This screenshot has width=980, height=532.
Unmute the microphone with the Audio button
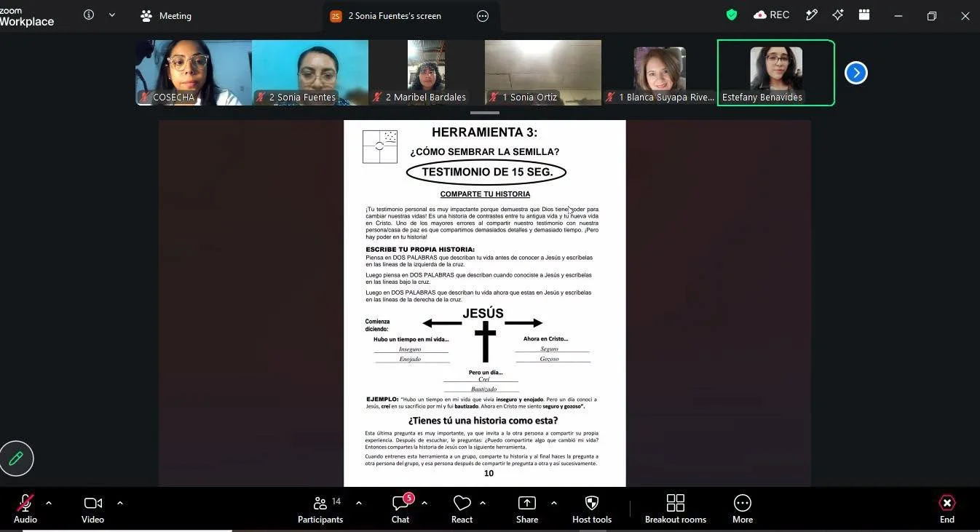[25, 509]
